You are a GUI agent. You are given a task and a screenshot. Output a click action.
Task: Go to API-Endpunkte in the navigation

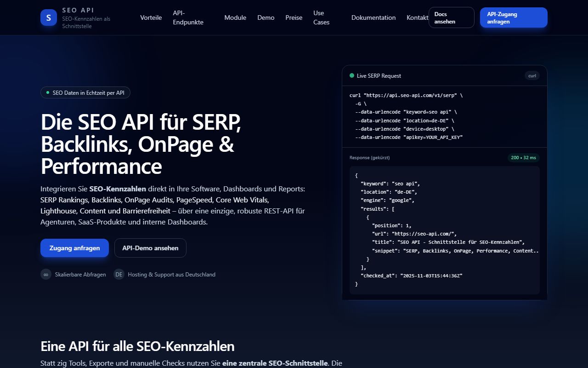point(188,17)
